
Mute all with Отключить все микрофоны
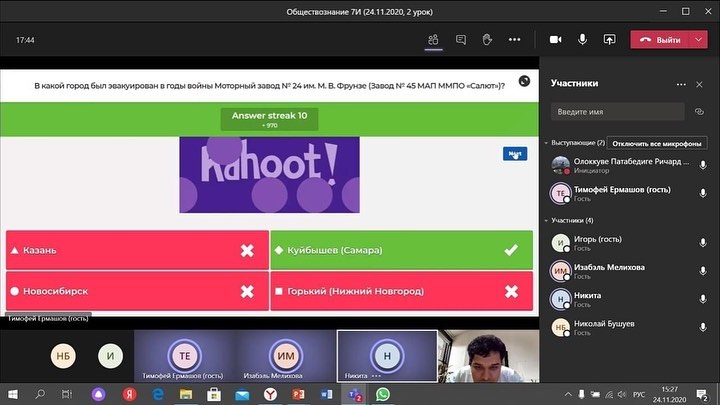coord(657,143)
